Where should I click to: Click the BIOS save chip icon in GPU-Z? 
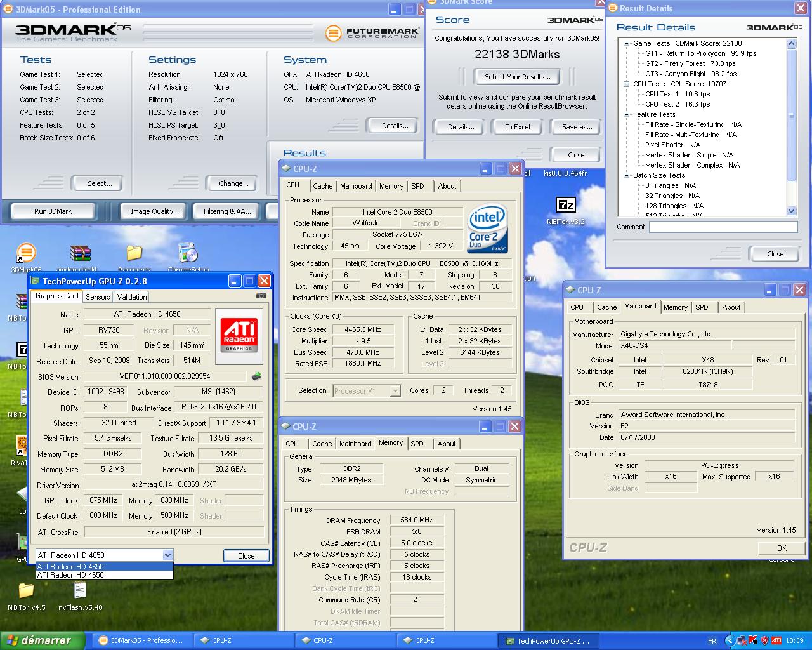click(x=256, y=376)
